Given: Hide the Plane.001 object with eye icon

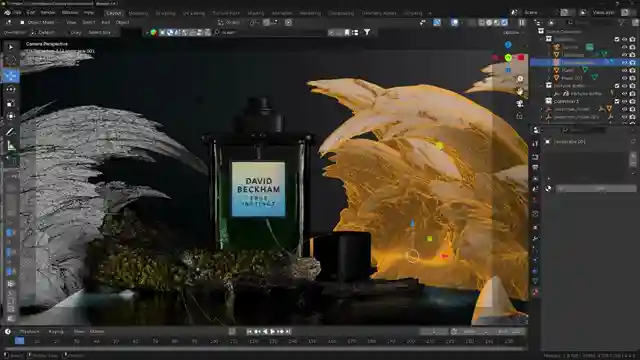Looking at the screenshot, I should point(624,78).
